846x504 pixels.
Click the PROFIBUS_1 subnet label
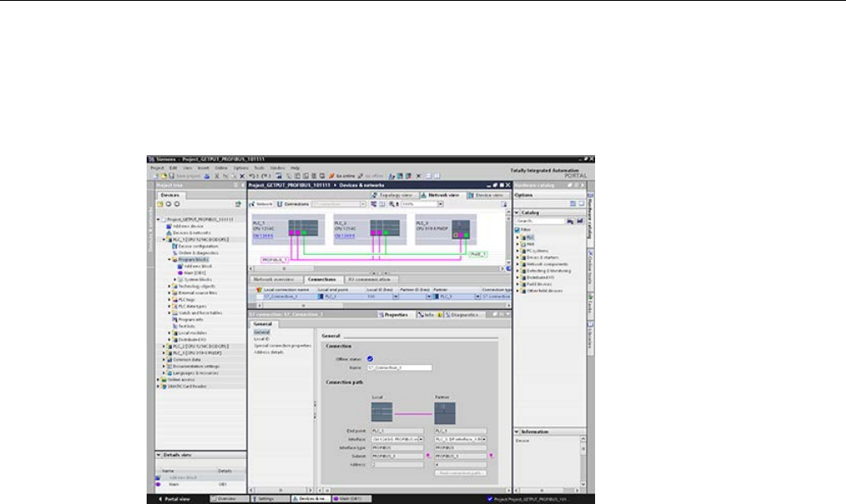tap(275, 260)
